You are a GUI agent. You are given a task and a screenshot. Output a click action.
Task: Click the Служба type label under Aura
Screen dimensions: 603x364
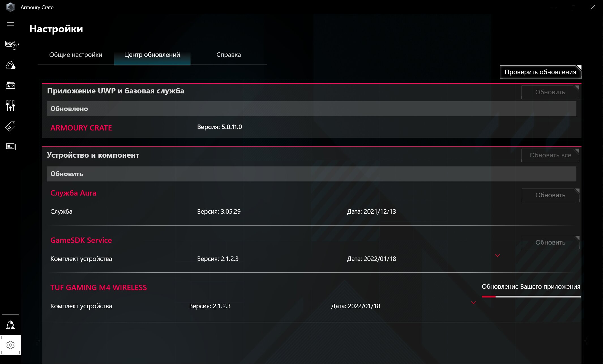point(61,211)
